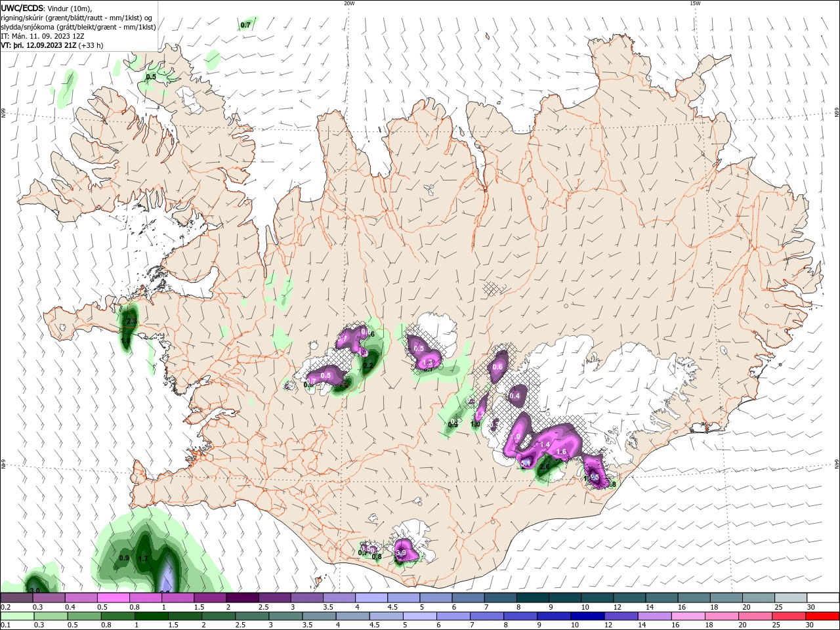Click the dark teal swatch between 8 and 9

[x=532, y=598]
